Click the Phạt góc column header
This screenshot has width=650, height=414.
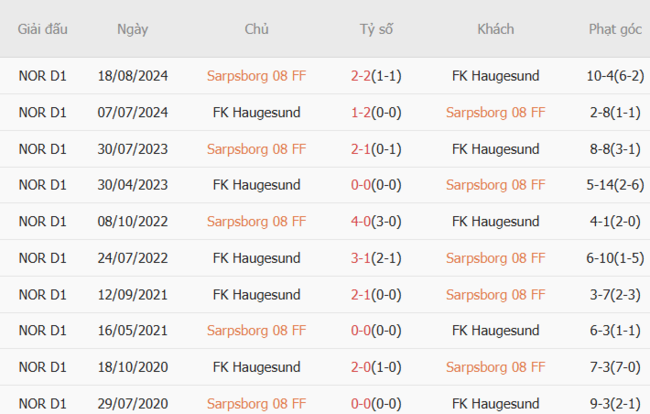(615, 29)
